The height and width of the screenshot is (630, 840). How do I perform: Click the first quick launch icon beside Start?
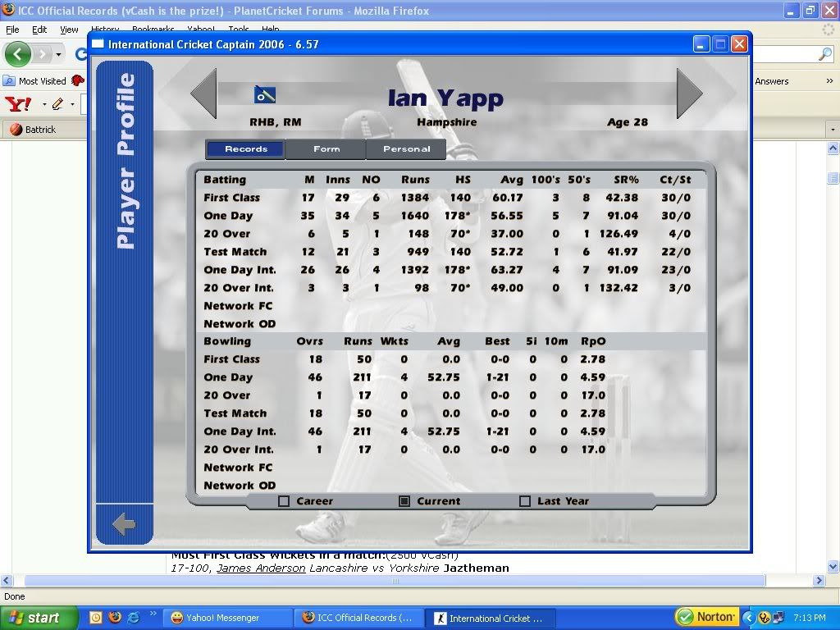95,617
